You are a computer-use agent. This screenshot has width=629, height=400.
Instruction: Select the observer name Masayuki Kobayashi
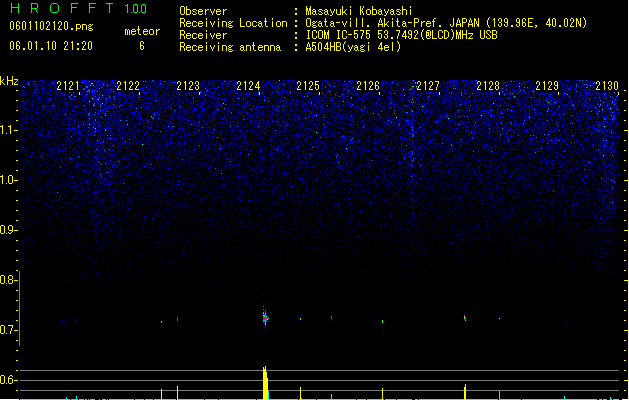point(359,11)
